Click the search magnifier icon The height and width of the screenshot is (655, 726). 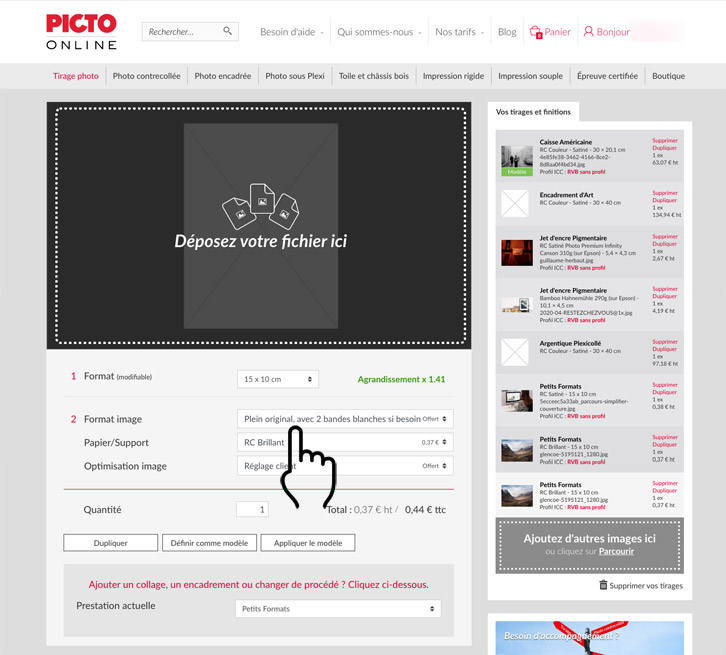coord(227,31)
